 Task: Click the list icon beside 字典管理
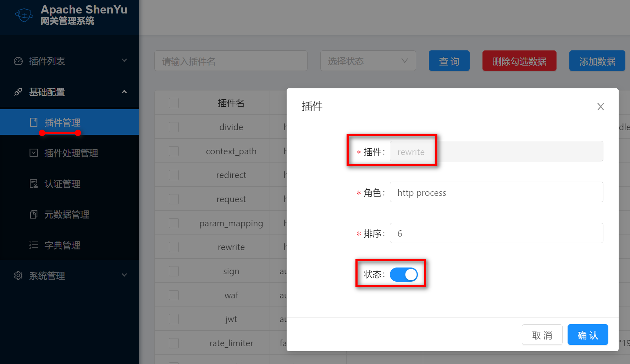coord(34,245)
